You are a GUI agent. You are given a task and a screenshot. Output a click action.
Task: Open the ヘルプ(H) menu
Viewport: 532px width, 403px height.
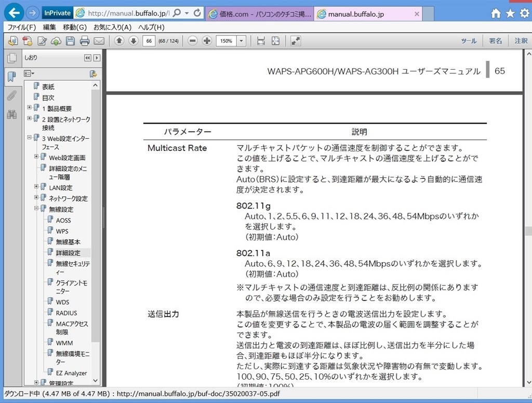pyautogui.click(x=151, y=27)
